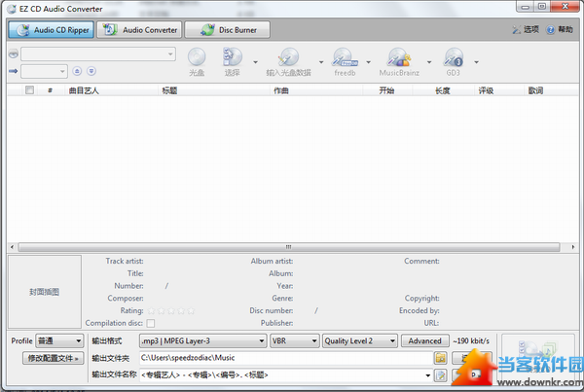This screenshot has height=392, width=584.
Task: Click the horizontal scrollbar thumb
Action: click(289, 247)
